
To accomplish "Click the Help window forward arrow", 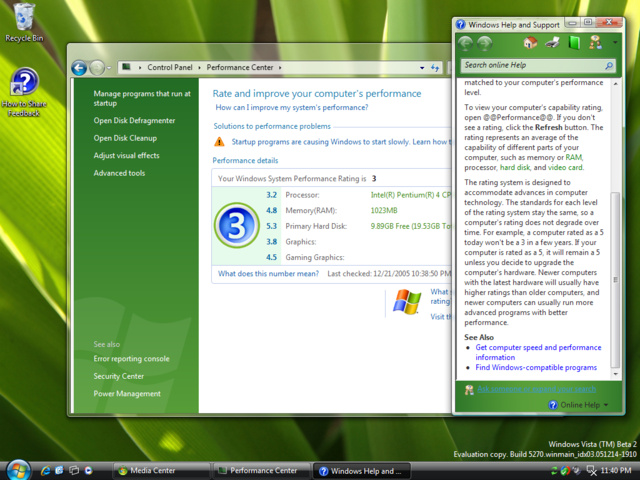I will click(x=484, y=43).
